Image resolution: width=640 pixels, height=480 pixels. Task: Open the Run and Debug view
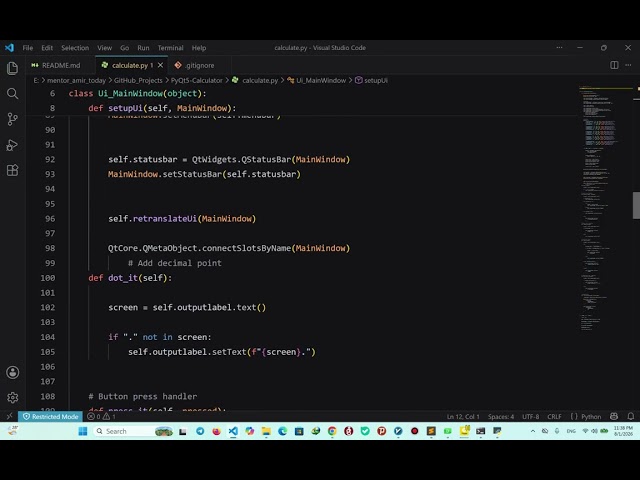tap(13, 145)
